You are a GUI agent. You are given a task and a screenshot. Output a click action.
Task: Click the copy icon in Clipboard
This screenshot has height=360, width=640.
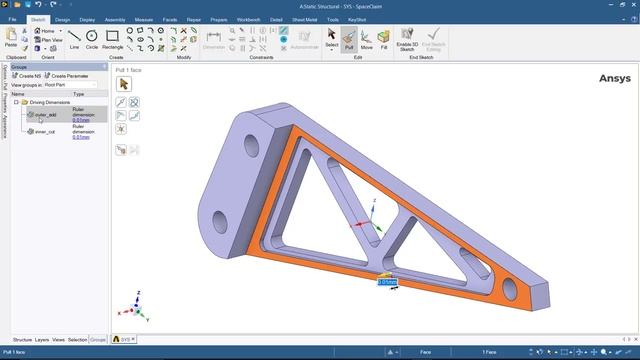24,40
